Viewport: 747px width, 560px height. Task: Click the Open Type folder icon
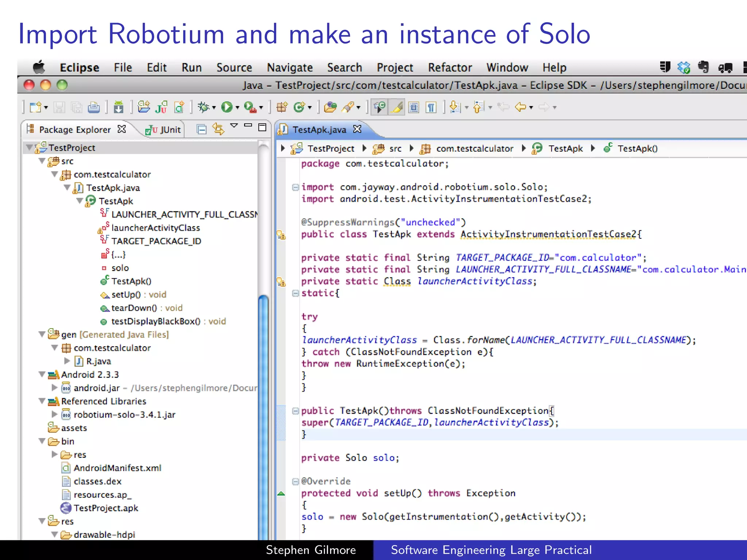pos(330,107)
